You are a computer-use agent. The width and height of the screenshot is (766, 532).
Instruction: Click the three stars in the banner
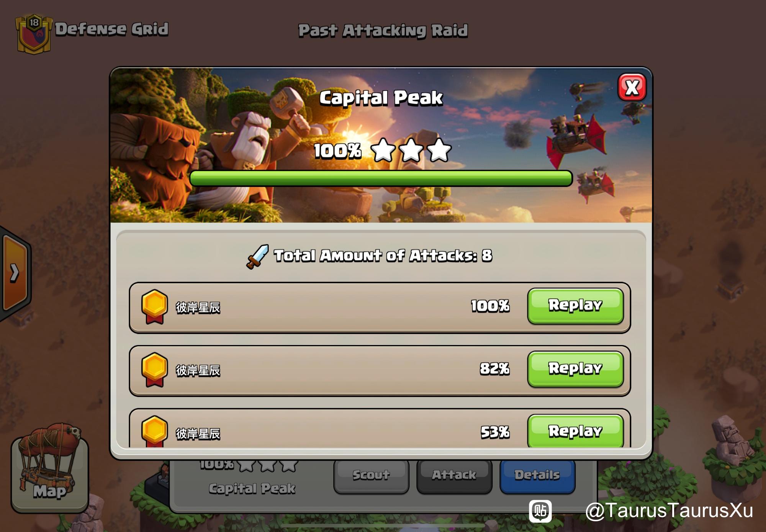[x=411, y=150]
